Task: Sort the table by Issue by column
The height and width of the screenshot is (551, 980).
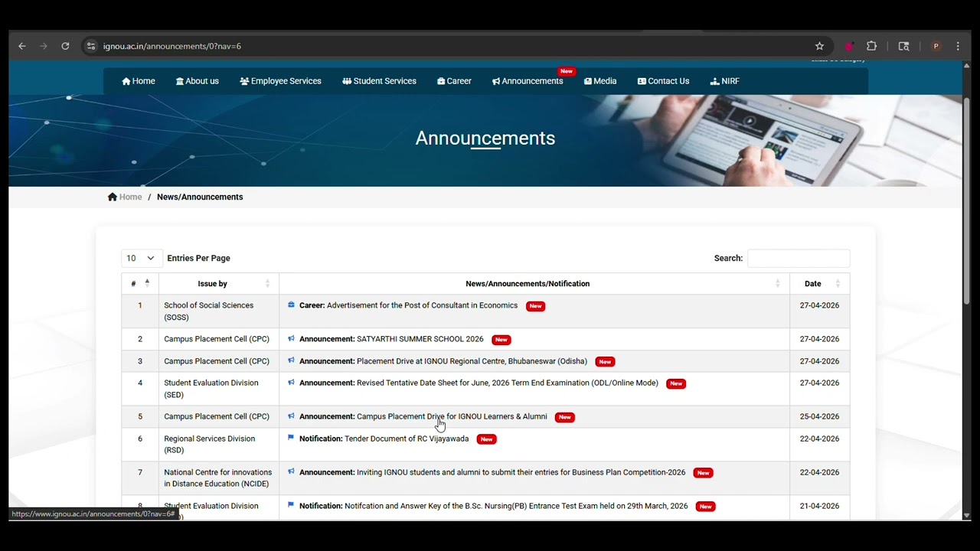Action: 219,283
